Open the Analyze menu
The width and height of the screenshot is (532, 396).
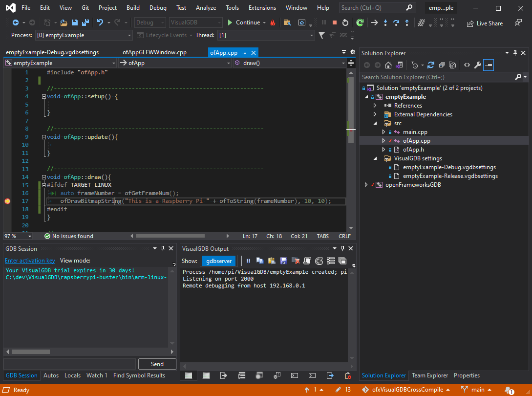coord(206,7)
